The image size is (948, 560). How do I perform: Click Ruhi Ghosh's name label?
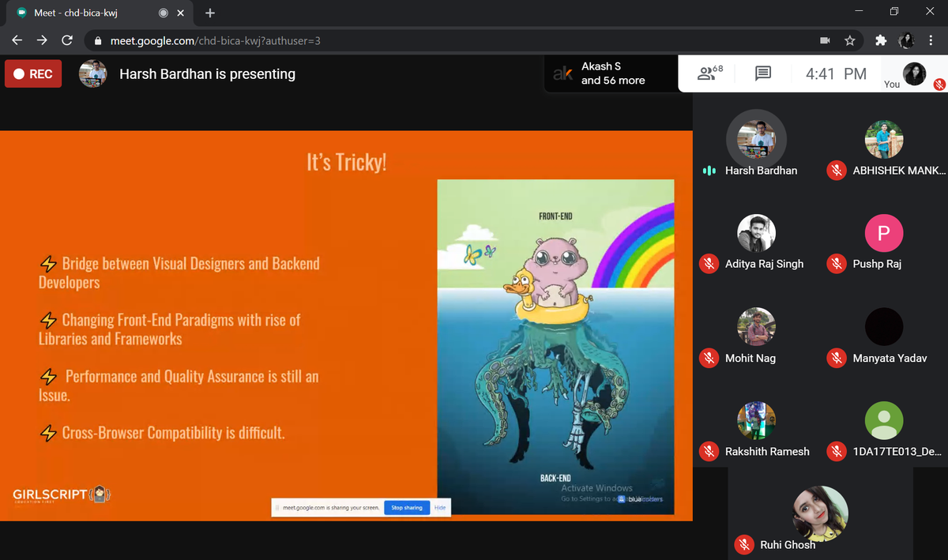(788, 545)
